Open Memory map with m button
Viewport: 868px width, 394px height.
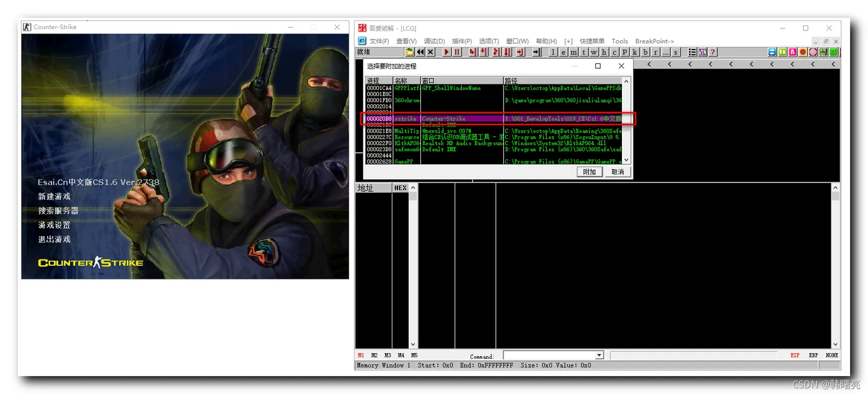573,52
